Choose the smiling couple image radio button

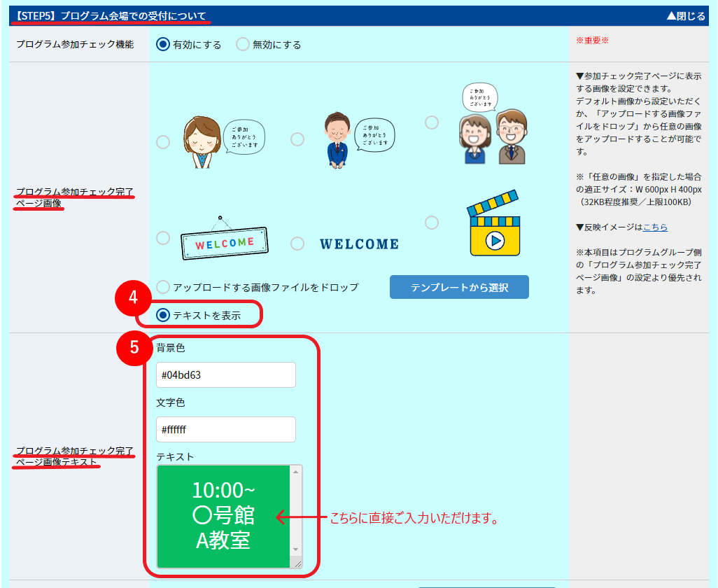pos(432,122)
